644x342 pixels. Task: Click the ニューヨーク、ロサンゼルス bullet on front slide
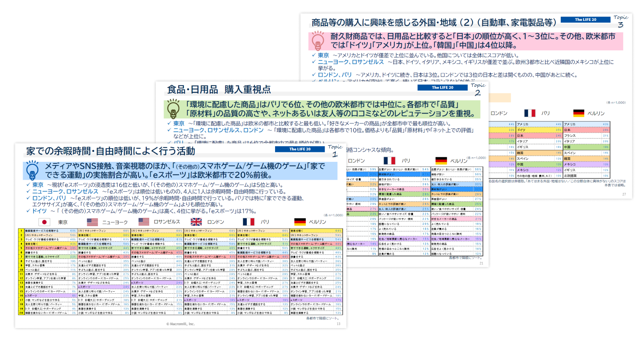[x=65, y=191]
